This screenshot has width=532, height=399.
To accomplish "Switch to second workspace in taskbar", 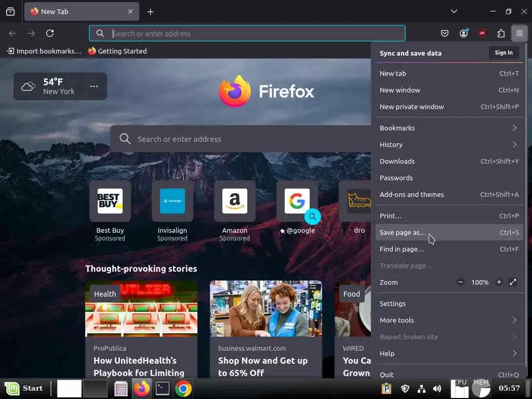I will (95, 389).
